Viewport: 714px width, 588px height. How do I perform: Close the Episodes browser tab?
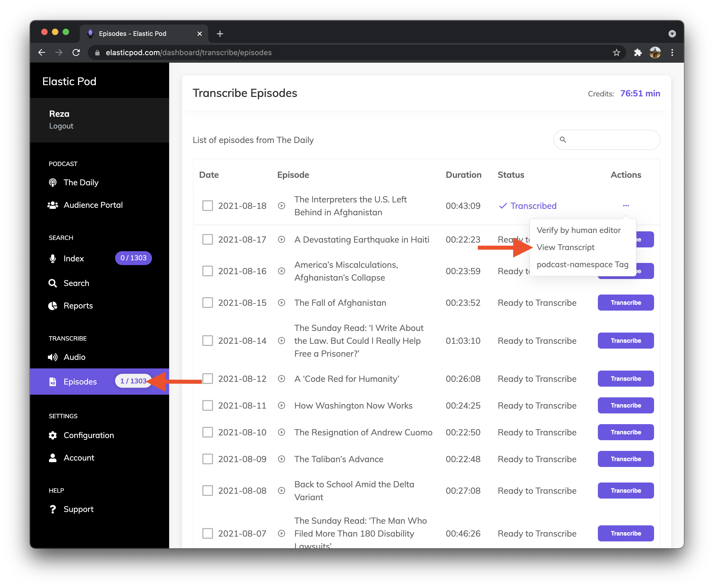click(199, 33)
